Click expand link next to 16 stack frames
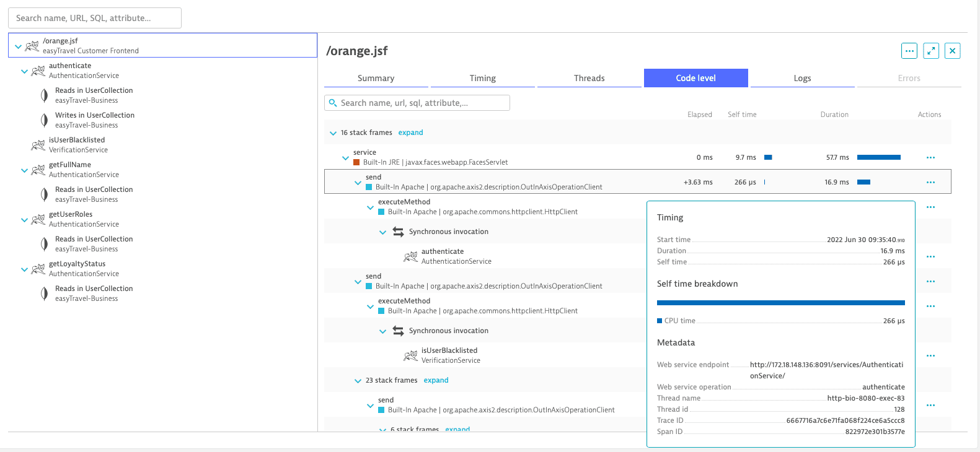980x452 pixels. [410, 133]
